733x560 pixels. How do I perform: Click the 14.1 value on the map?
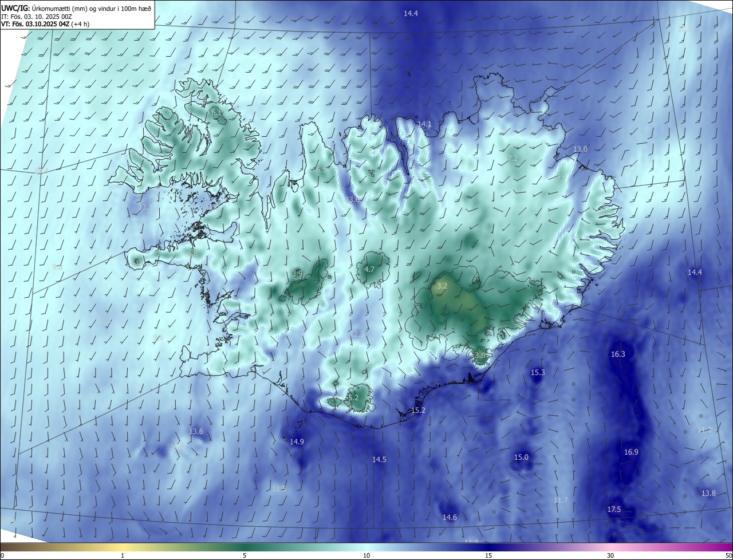(x=424, y=124)
